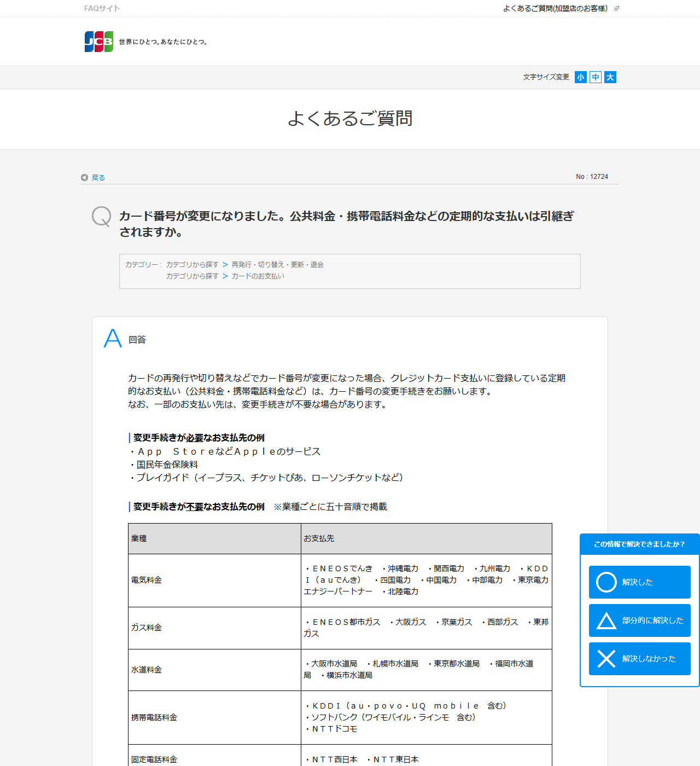Click first カテゴリから探す breadcrumb link
This screenshot has width=700, height=766.
click(192, 265)
